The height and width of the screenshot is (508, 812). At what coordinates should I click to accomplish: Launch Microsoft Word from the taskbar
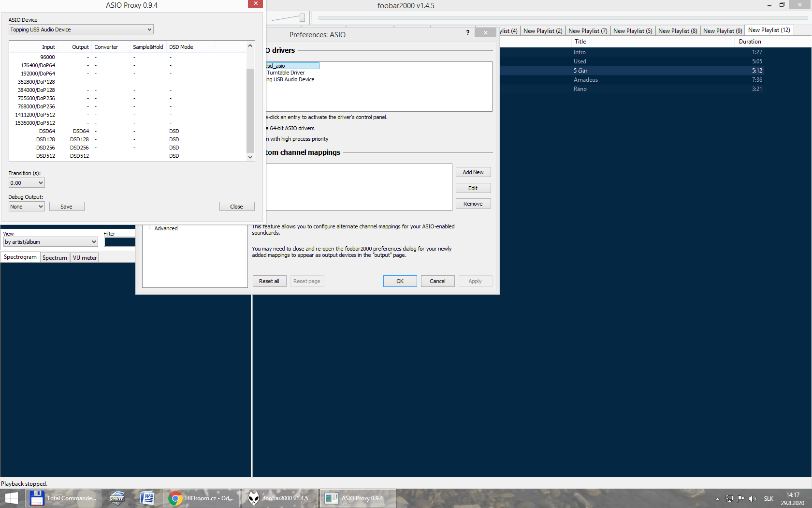[x=147, y=498]
